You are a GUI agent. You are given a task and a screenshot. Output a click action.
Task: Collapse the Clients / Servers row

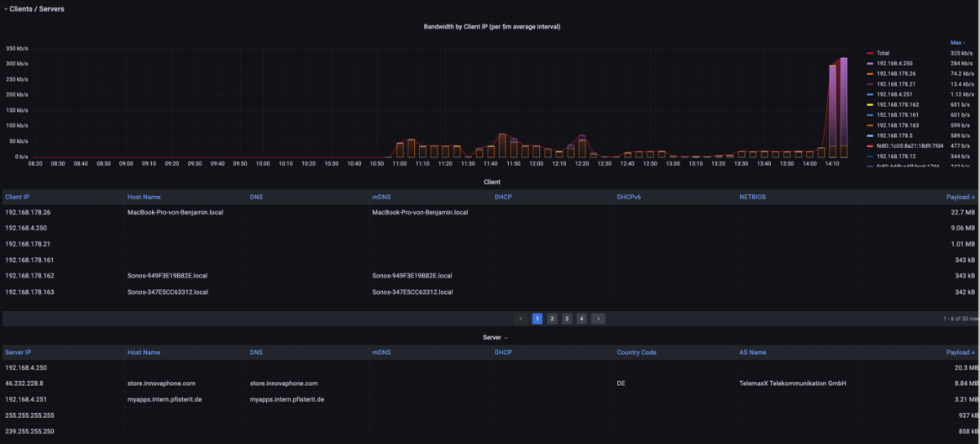click(6, 9)
